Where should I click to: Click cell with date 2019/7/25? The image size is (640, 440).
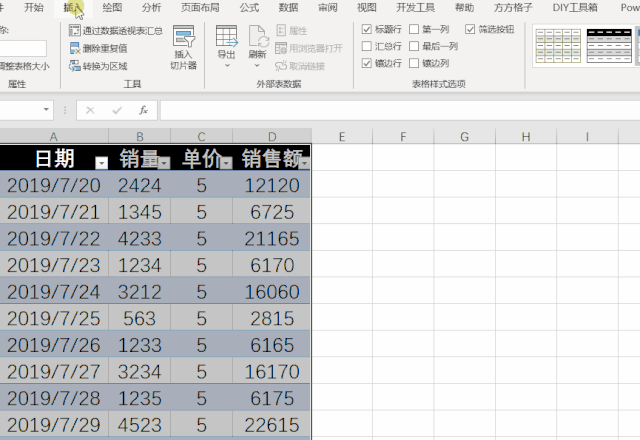54,318
